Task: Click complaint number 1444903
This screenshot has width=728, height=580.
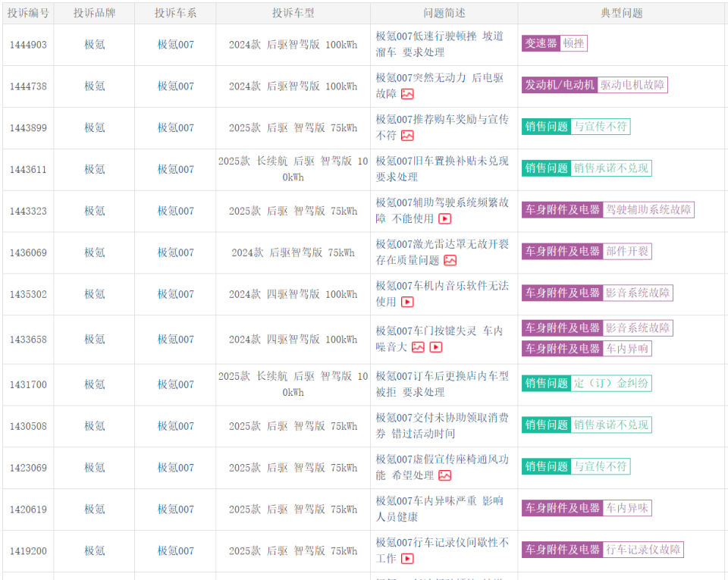Action: click(28, 45)
